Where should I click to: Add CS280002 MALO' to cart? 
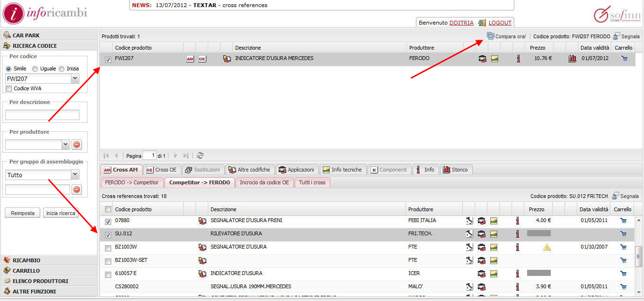pos(623,287)
